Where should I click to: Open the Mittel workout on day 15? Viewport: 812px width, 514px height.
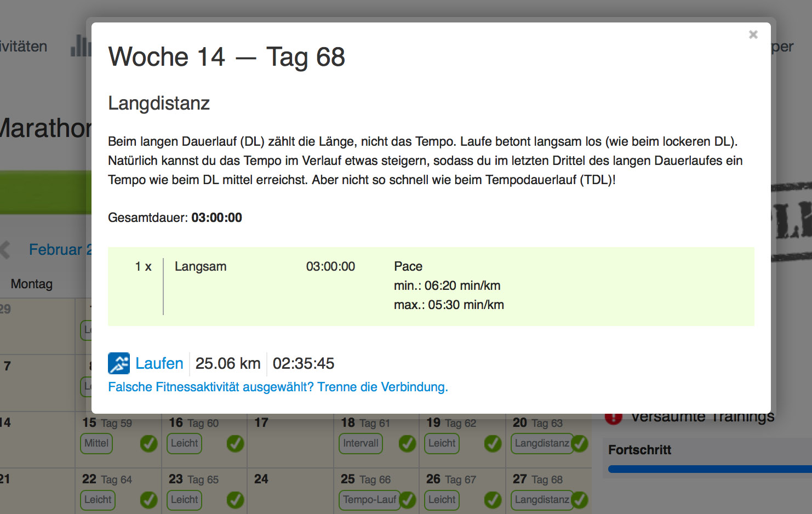(97, 443)
